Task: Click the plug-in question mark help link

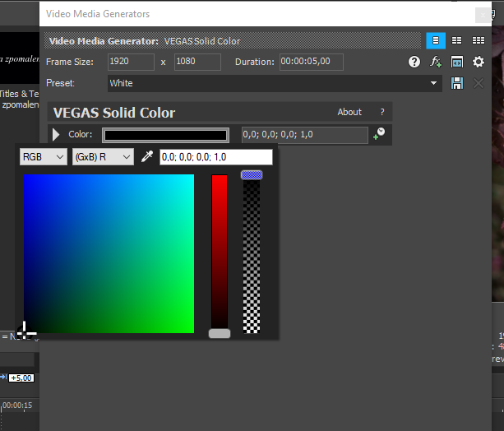Action: click(382, 112)
